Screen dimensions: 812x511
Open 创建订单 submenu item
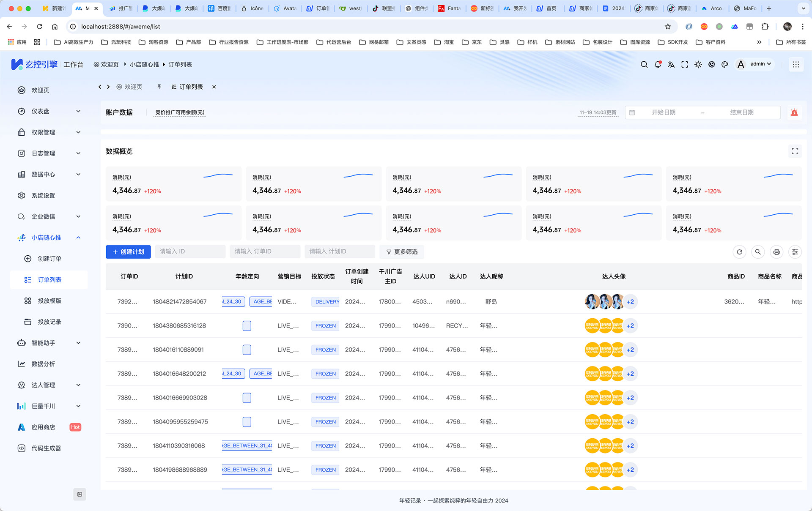(49, 259)
